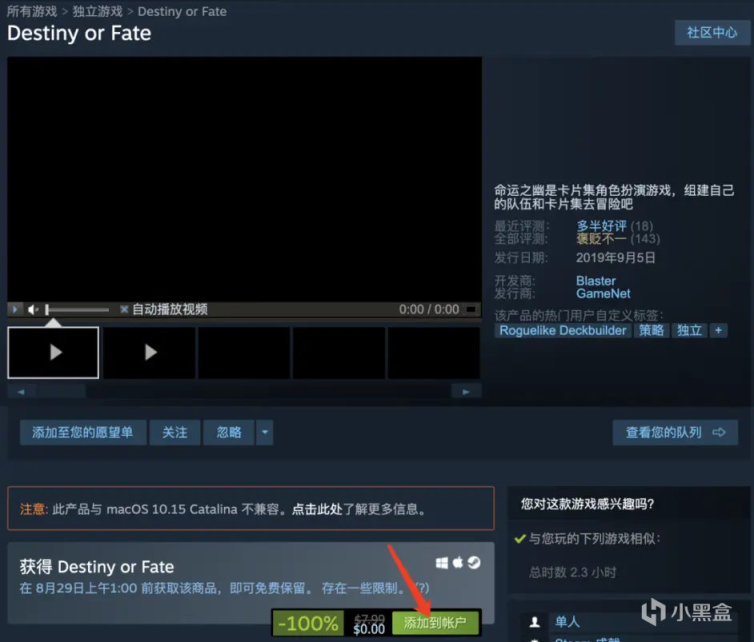Viewport: 754px width, 642px height.
Task: Ignore the game with 忽略
Action: 229,432
